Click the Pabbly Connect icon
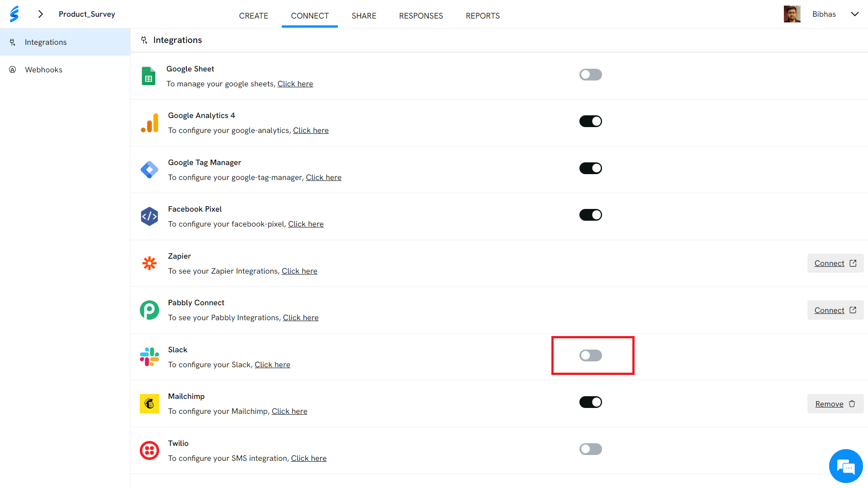The width and height of the screenshot is (868, 488). click(149, 310)
